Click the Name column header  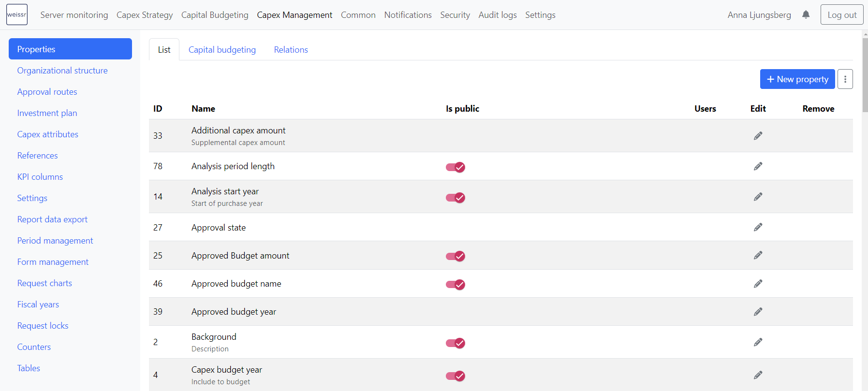(x=203, y=109)
